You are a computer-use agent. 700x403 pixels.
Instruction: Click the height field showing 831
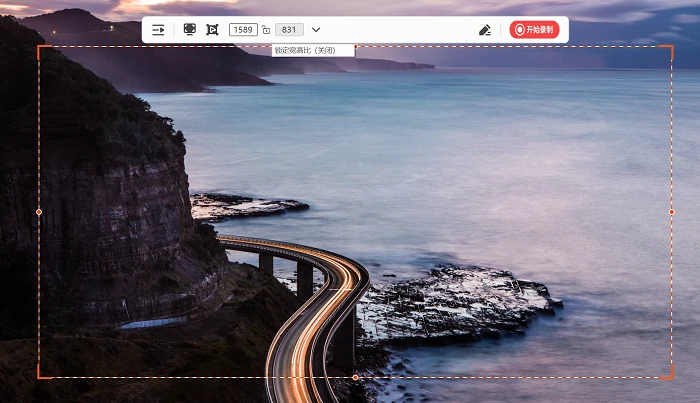tap(289, 30)
